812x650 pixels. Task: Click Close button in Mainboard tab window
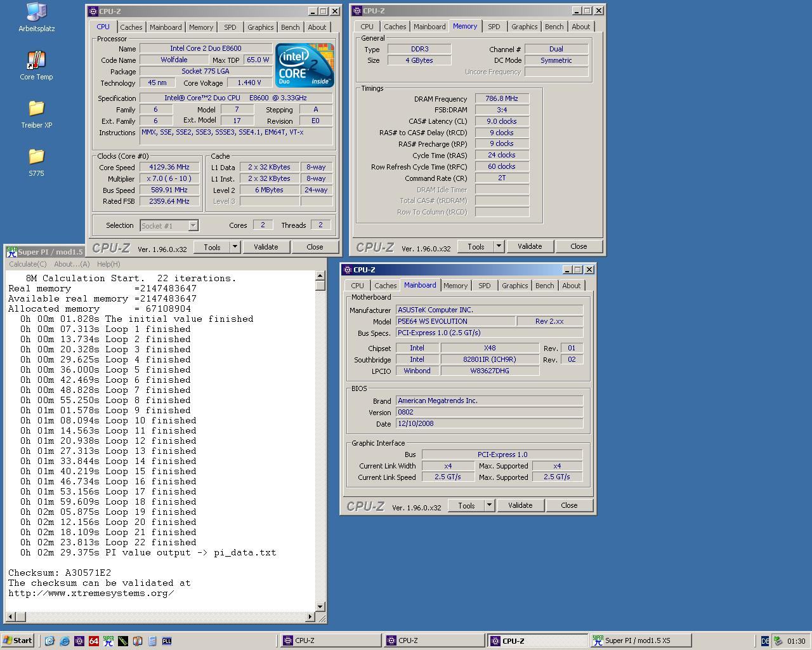click(569, 505)
